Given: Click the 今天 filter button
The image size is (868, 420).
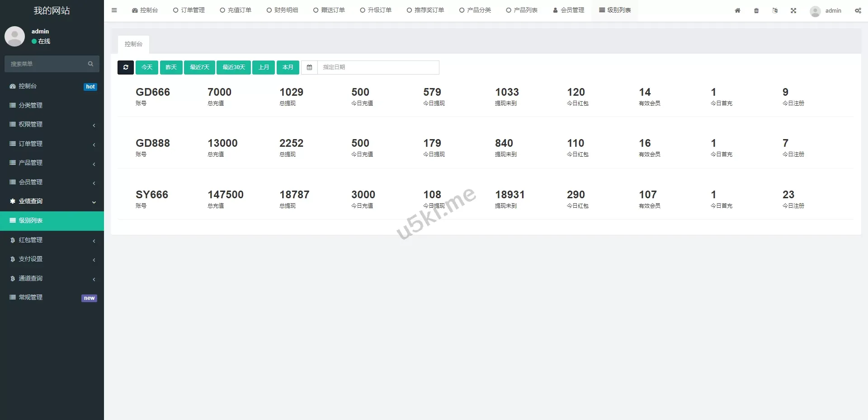Looking at the screenshot, I should point(147,67).
